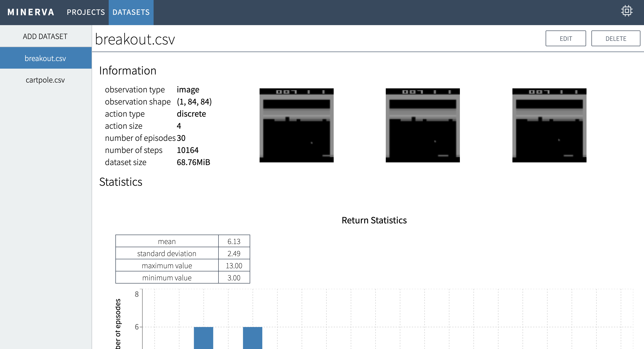
Task: Open the chip settings icon in header
Action: (627, 11)
